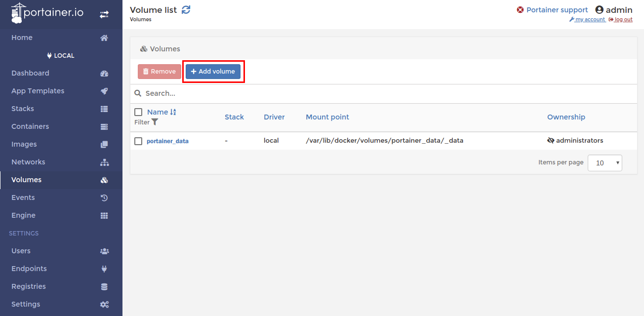Click the Networks sitemap icon

click(x=104, y=162)
